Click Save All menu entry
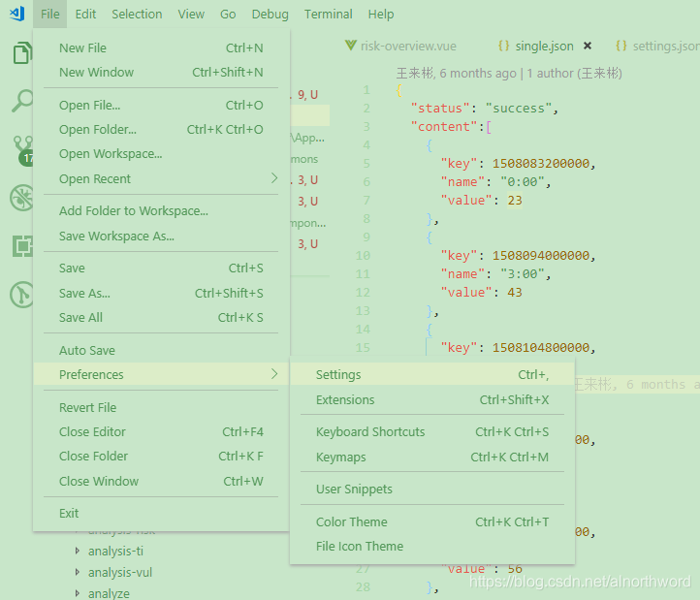 (161, 317)
